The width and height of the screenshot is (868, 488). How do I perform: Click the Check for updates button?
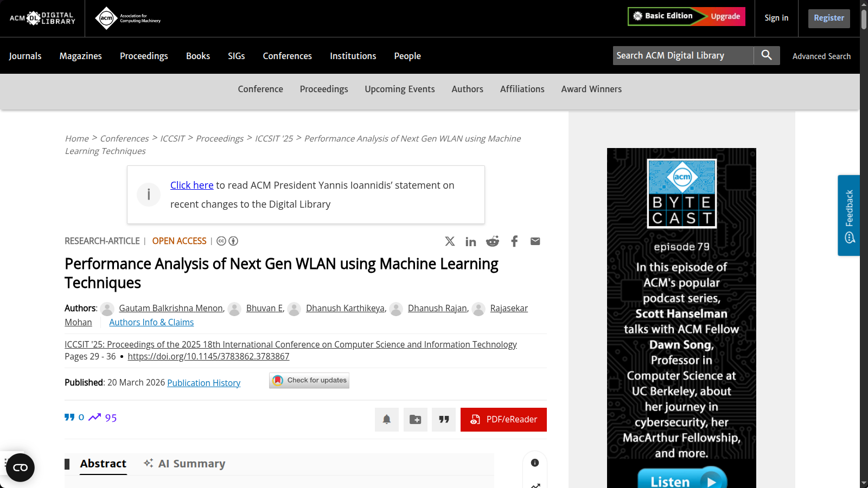click(x=309, y=381)
